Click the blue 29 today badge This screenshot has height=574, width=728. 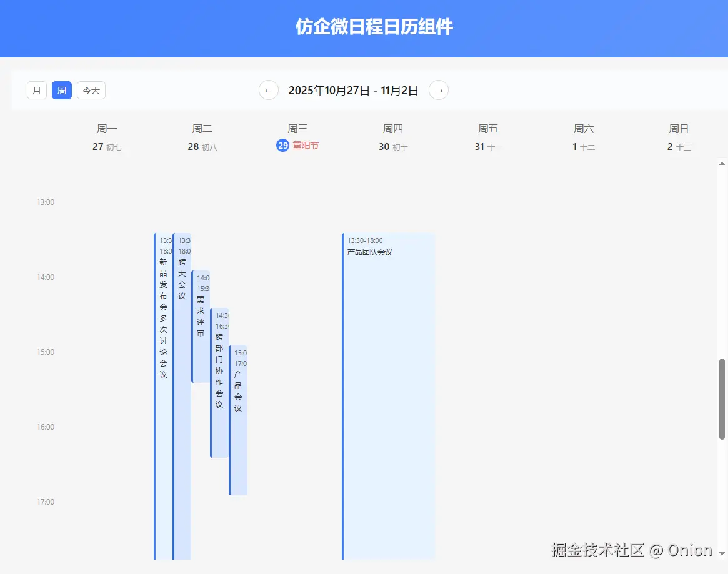tap(282, 145)
